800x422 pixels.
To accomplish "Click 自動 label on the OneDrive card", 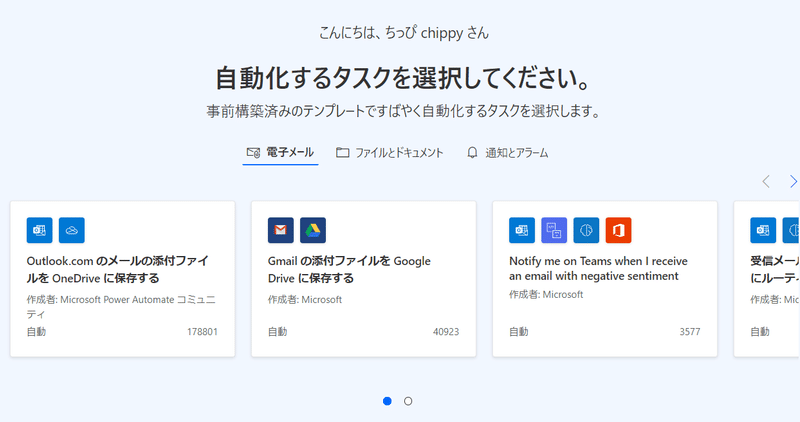I will coord(36,332).
